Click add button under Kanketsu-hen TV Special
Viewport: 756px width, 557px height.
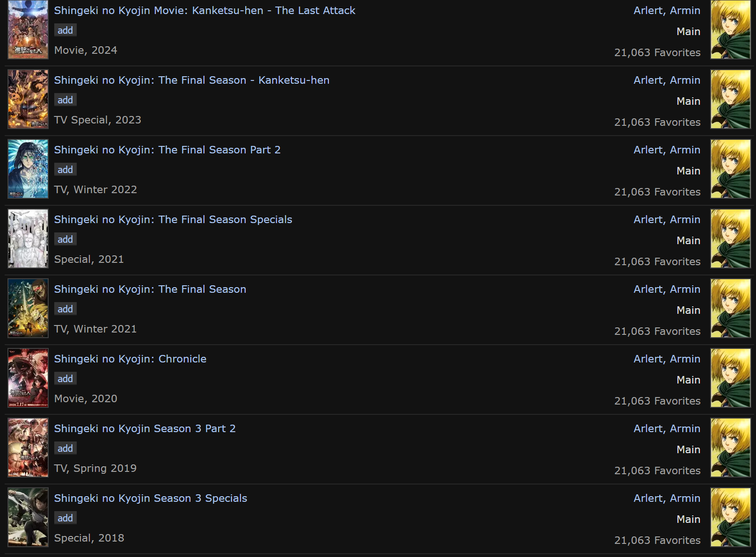65,100
